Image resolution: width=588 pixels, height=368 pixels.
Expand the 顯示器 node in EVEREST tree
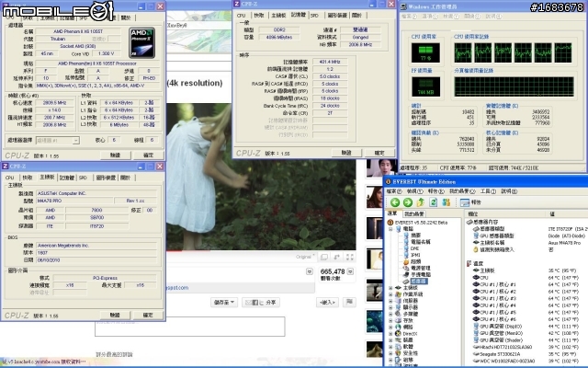(390, 307)
